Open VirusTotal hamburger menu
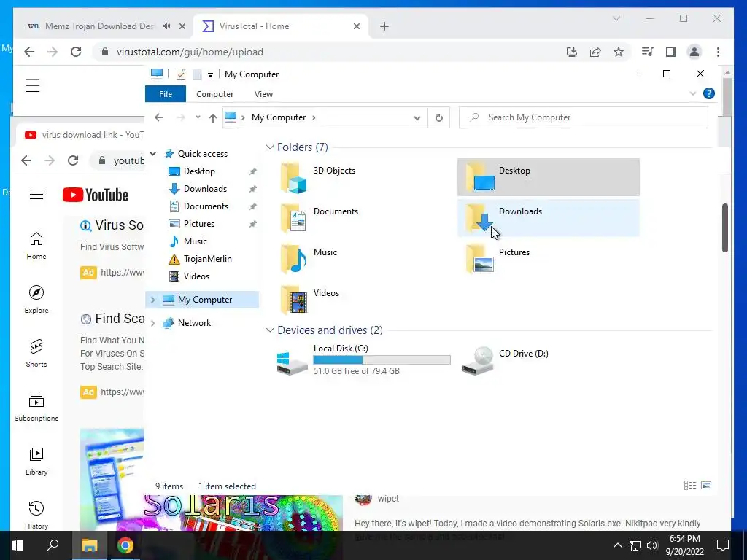 click(x=33, y=86)
